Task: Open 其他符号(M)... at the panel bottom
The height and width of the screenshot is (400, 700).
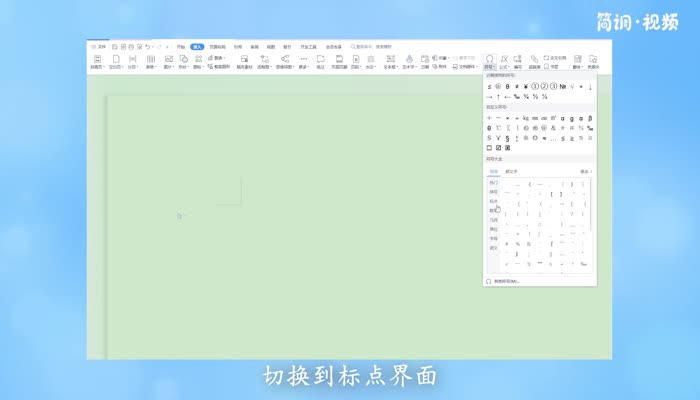Action: tap(505, 281)
